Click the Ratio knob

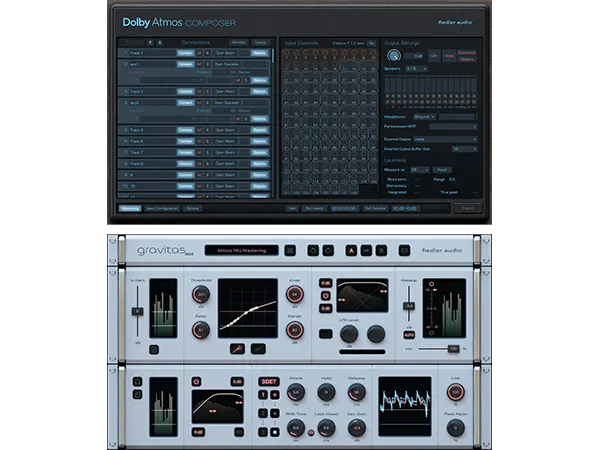click(x=201, y=330)
